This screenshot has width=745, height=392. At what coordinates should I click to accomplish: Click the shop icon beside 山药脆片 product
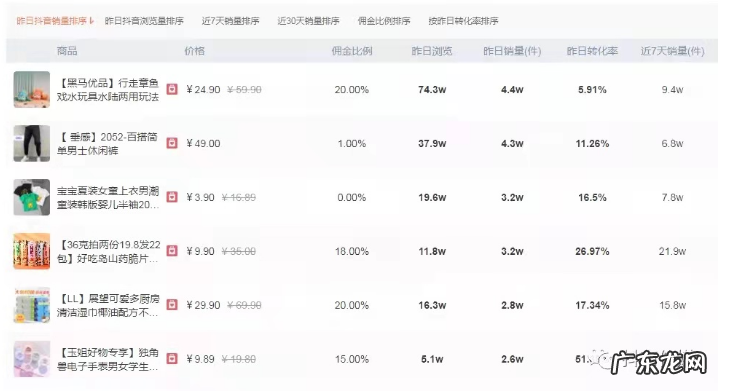tap(172, 251)
